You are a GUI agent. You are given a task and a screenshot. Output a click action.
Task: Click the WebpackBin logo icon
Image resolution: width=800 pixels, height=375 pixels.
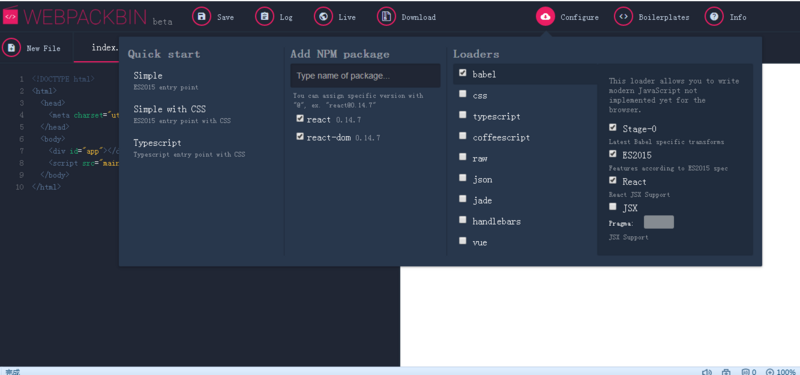point(10,16)
